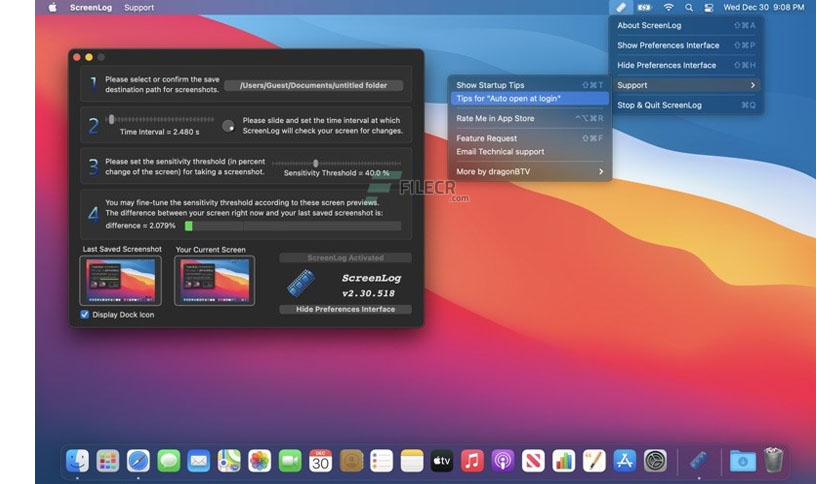836x484 pixels.
Task: Open Photos from the Dock
Action: (260, 461)
